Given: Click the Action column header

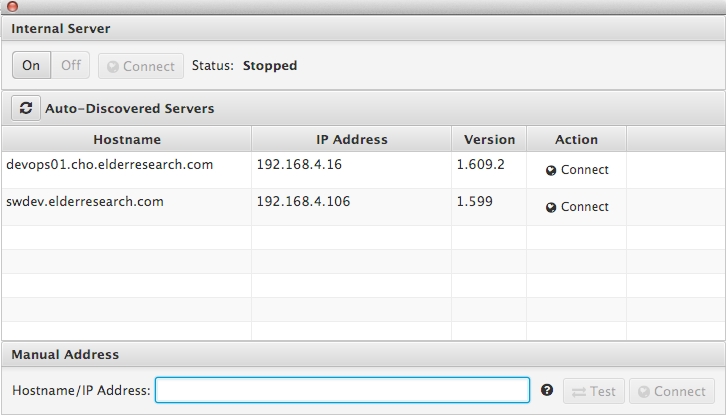Looking at the screenshot, I should pos(576,139).
